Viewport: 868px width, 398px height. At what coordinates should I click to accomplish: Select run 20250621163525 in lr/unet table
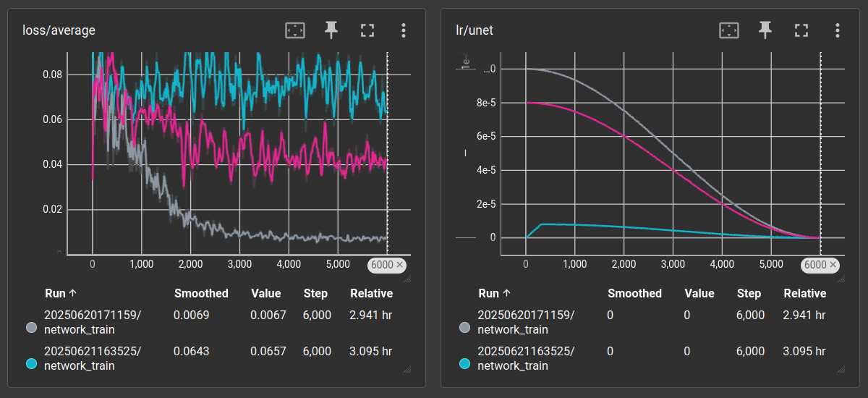click(x=526, y=358)
